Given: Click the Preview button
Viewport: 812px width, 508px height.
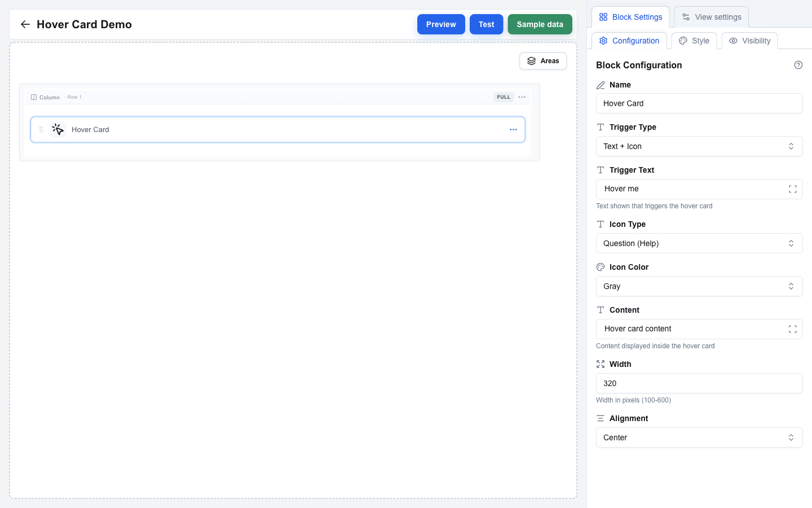Looking at the screenshot, I should [x=441, y=24].
